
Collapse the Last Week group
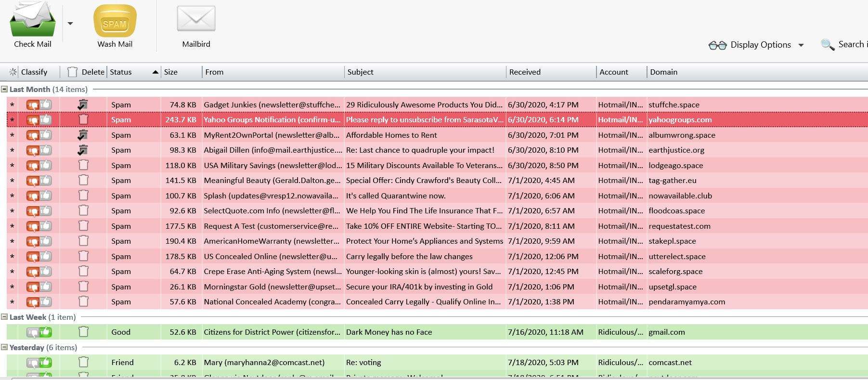click(4, 317)
